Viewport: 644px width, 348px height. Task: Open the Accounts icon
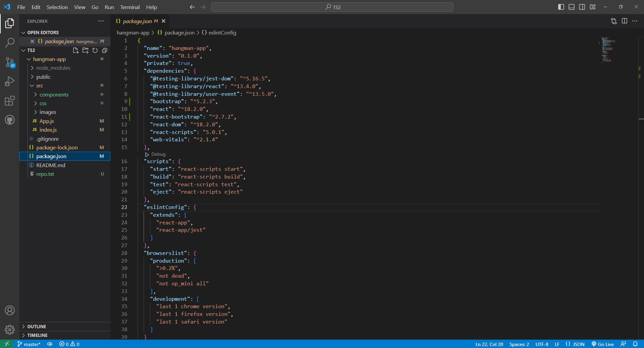(10, 310)
